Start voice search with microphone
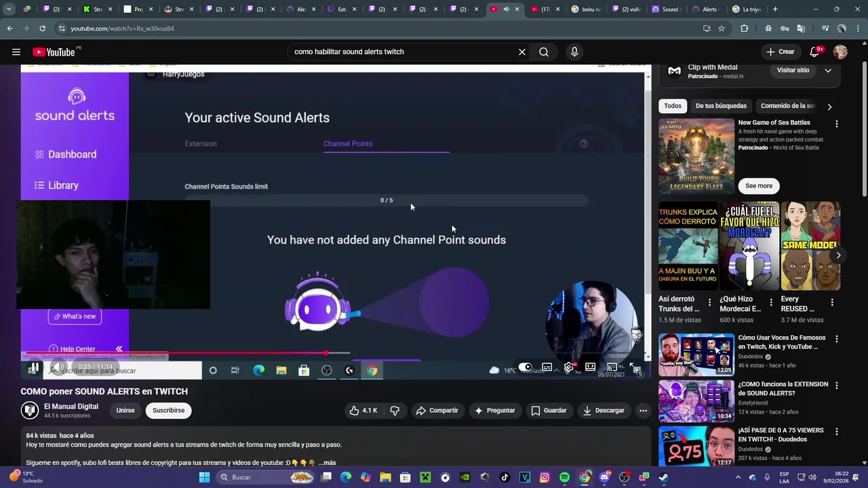 [x=574, y=52]
